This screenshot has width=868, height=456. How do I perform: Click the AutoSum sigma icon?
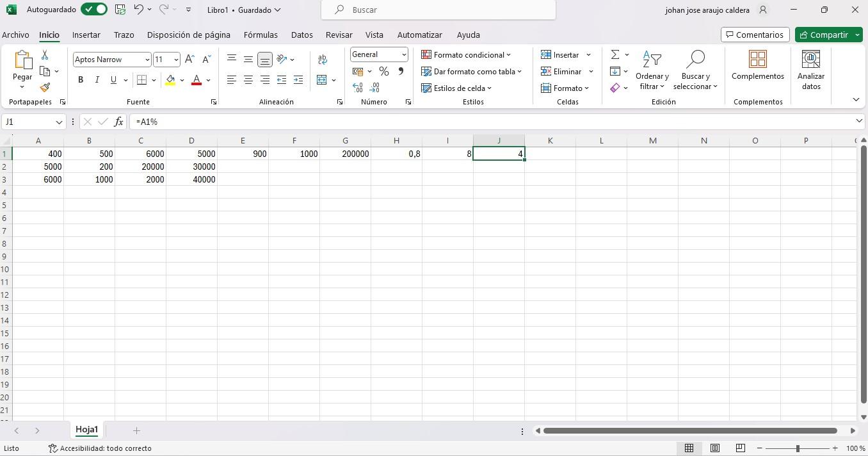click(x=615, y=54)
